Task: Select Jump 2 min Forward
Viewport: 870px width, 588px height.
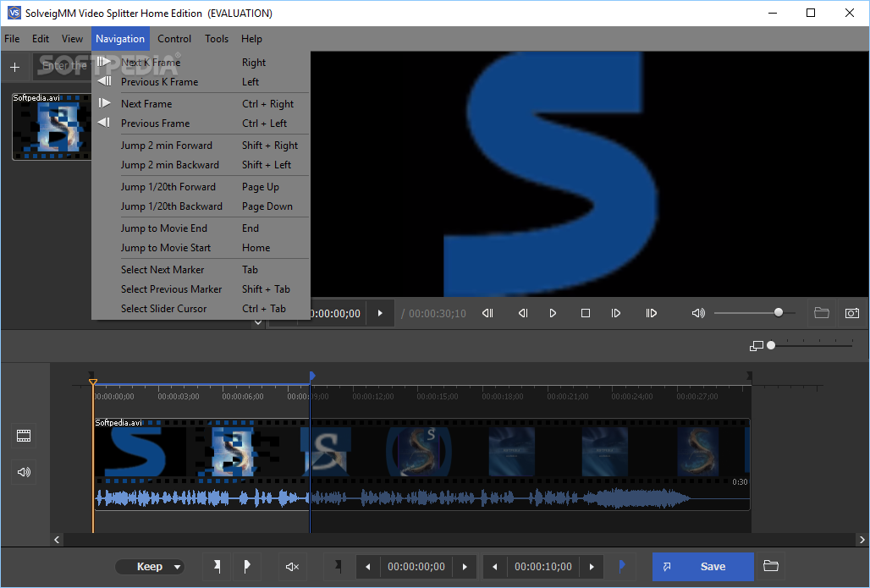Action: pyautogui.click(x=201, y=146)
